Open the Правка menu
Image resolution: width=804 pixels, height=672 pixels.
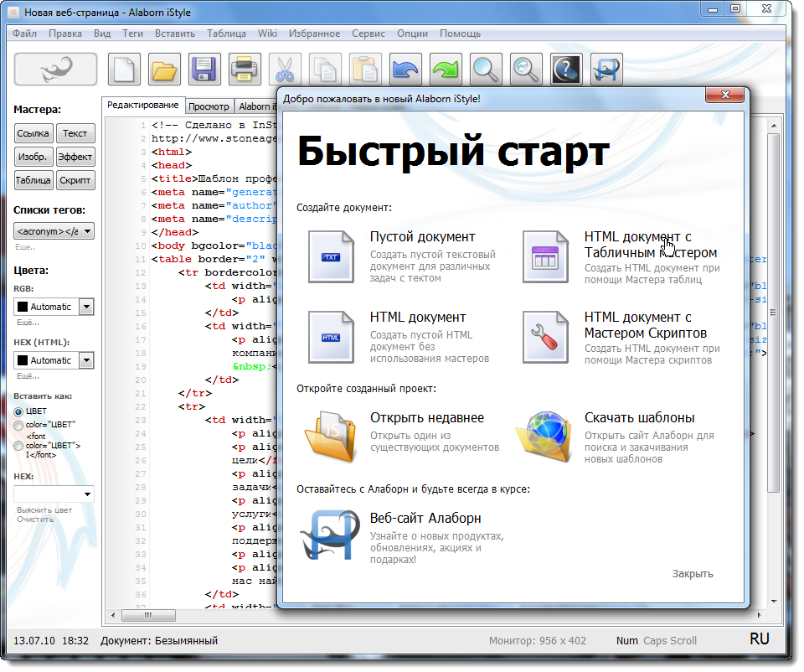(65, 34)
